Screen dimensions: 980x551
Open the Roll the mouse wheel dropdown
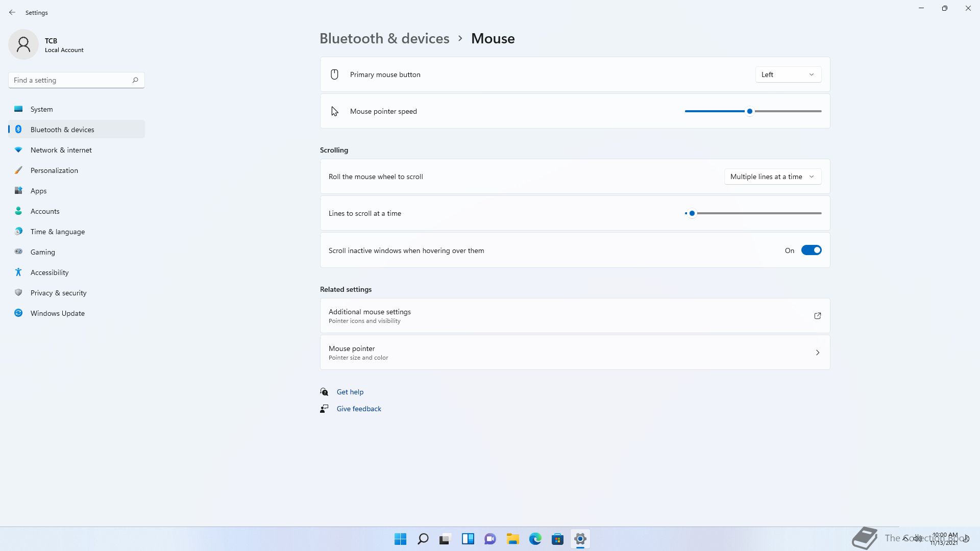(x=773, y=177)
